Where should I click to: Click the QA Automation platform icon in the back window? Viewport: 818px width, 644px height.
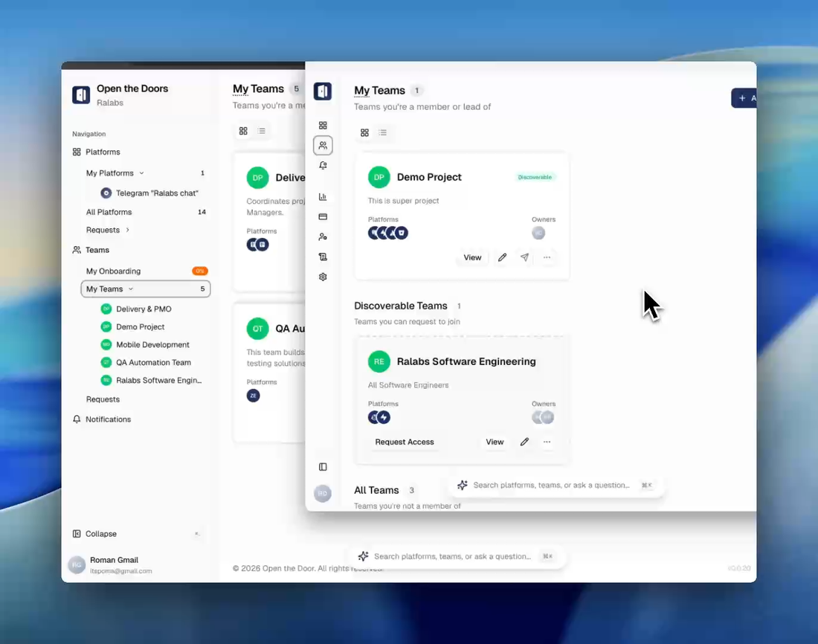point(253,396)
